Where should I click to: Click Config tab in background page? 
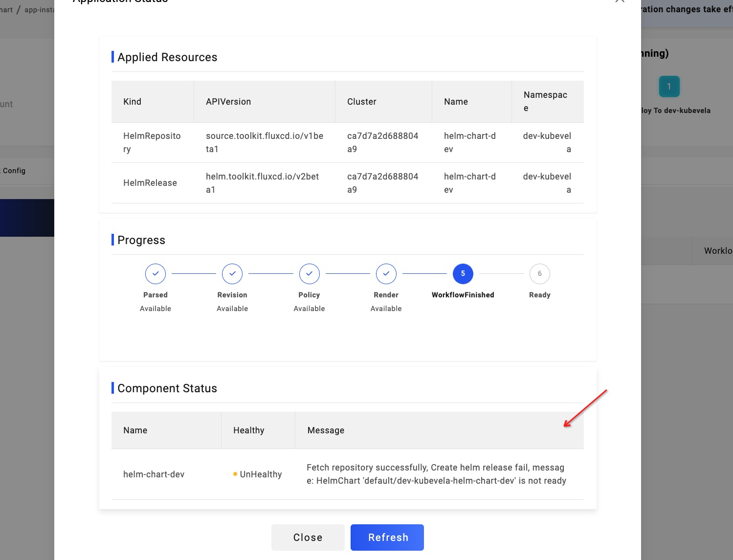pos(14,171)
